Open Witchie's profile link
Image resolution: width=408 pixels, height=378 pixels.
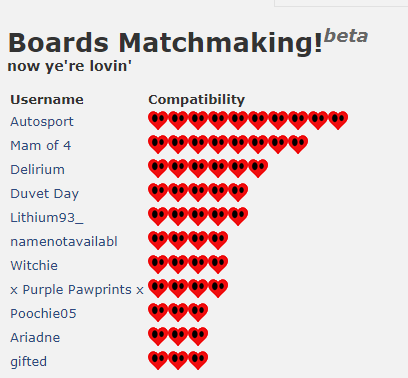[34, 266]
